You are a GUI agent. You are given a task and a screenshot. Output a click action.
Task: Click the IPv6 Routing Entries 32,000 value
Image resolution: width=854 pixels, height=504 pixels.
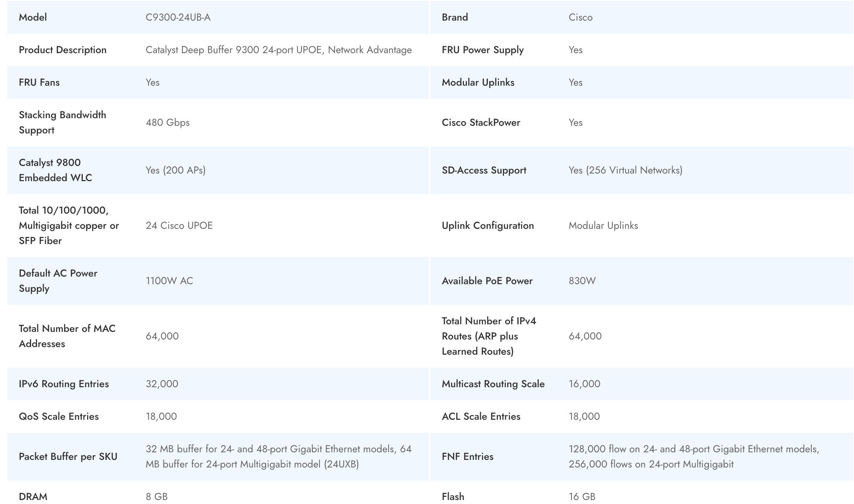pyautogui.click(x=162, y=384)
